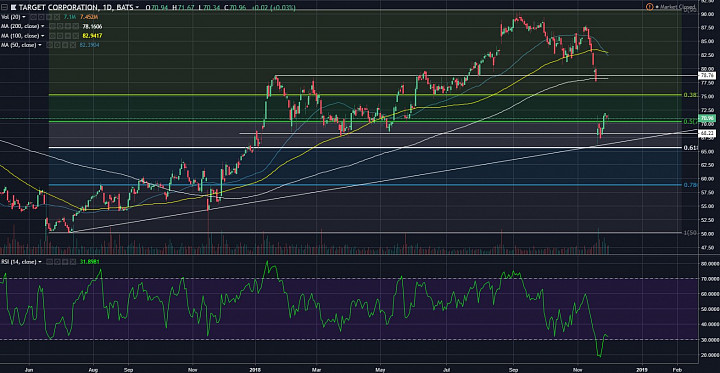
Task: Open format settings for MA (100, close)
Action: click(60, 36)
